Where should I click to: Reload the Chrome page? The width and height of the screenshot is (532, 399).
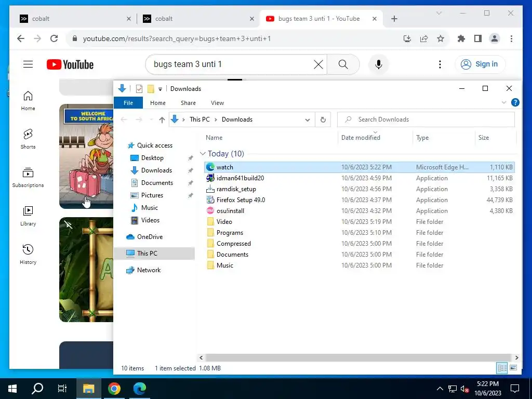click(x=54, y=38)
